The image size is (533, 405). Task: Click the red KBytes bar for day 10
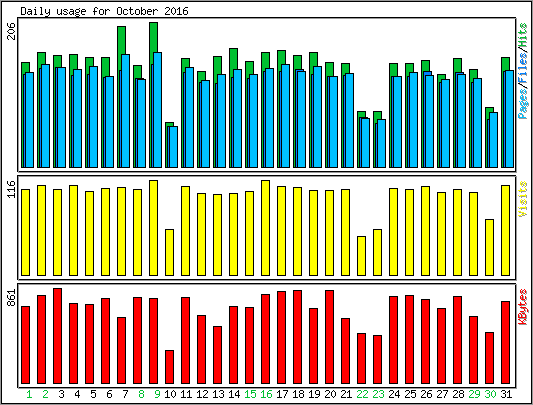point(169,367)
